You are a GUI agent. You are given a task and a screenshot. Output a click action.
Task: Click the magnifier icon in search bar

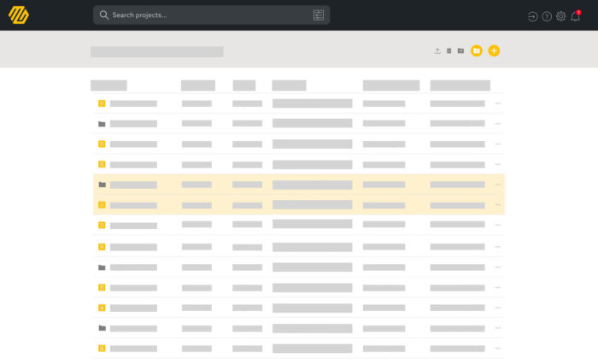pyautogui.click(x=104, y=15)
